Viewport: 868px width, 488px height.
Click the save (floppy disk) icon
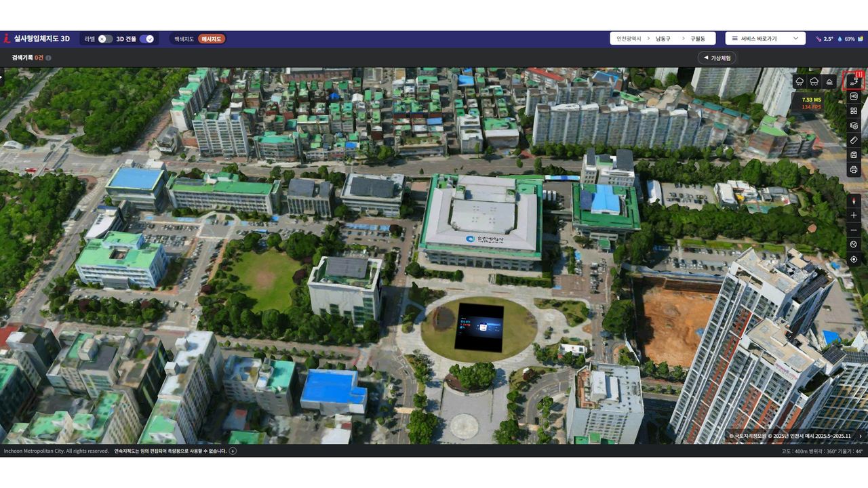coord(854,155)
